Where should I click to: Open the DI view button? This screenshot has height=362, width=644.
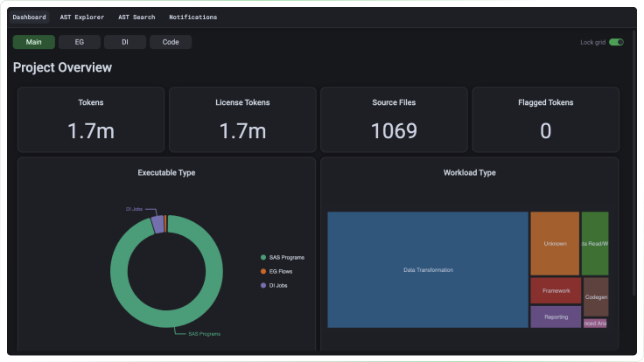[125, 42]
